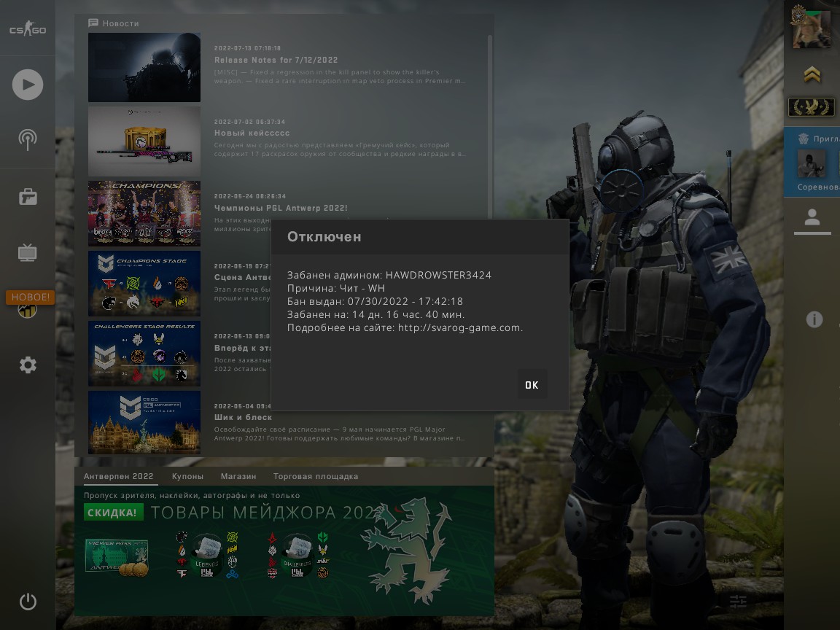Open the broadcast antenna icon
840x630 pixels.
(28, 139)
